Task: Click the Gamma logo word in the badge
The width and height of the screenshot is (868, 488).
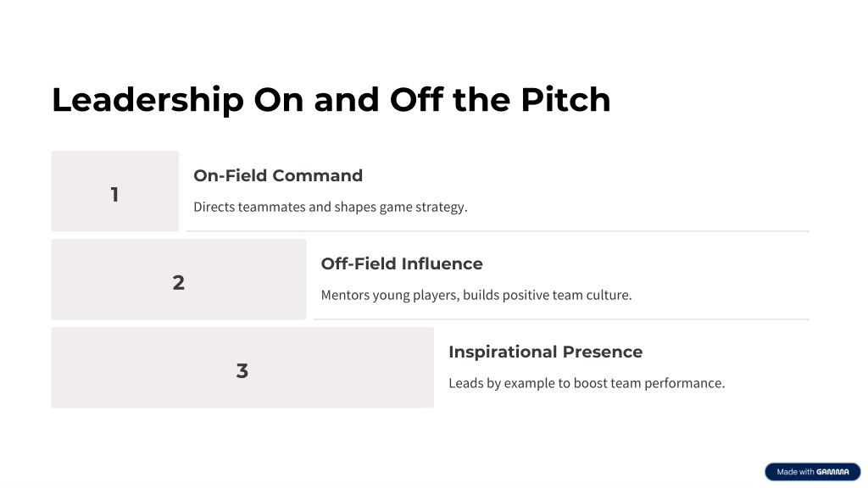Action: [x=832, y=472]
